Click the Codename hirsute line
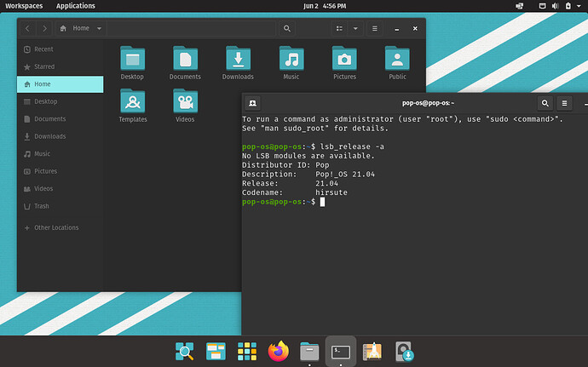The image size is (588, 367). tap(295, 192)
